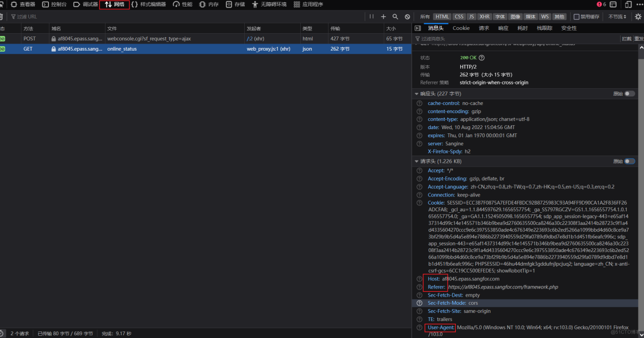
Task: Toggle the request details sidebar pane icon
Action: pyautogui.click(x=417, y=28)
